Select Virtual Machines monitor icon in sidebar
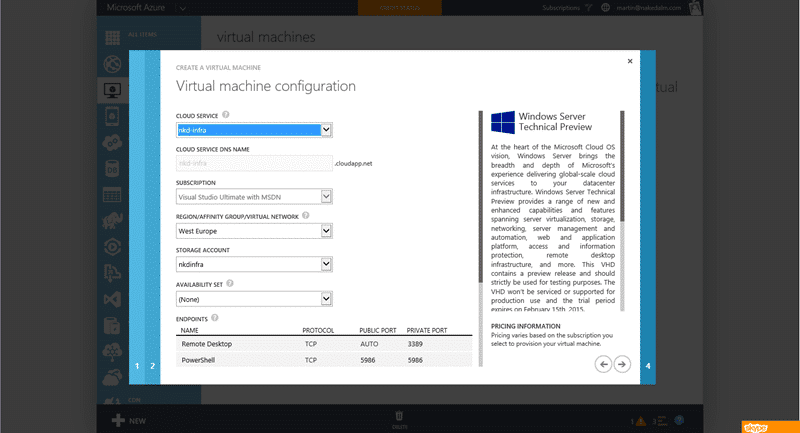This screenshot has width=800, height=433. tap(112, 91)
